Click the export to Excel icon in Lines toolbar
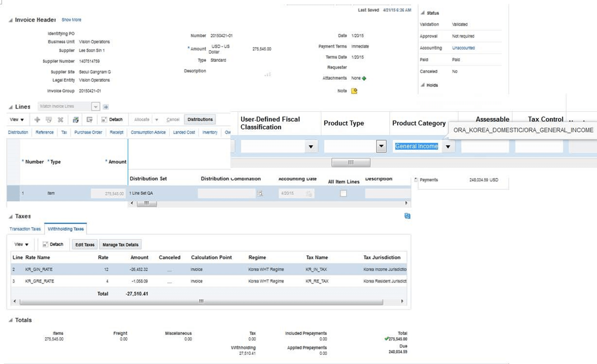The image size is (597, 364). [75, 119]
